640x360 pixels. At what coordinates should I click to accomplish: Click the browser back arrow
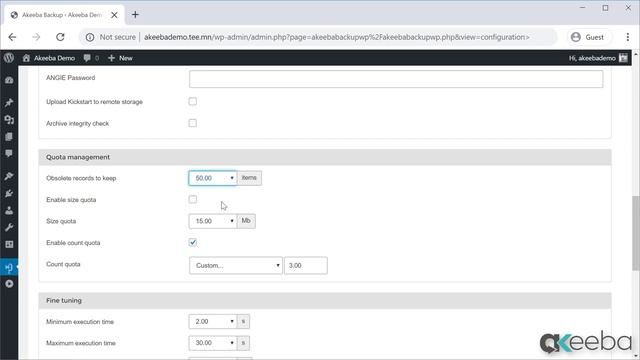pyautogui.click(x=12, y=37)
